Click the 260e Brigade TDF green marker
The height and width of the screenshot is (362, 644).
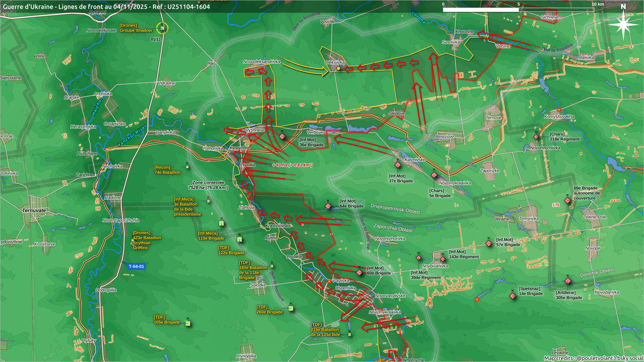291,308
